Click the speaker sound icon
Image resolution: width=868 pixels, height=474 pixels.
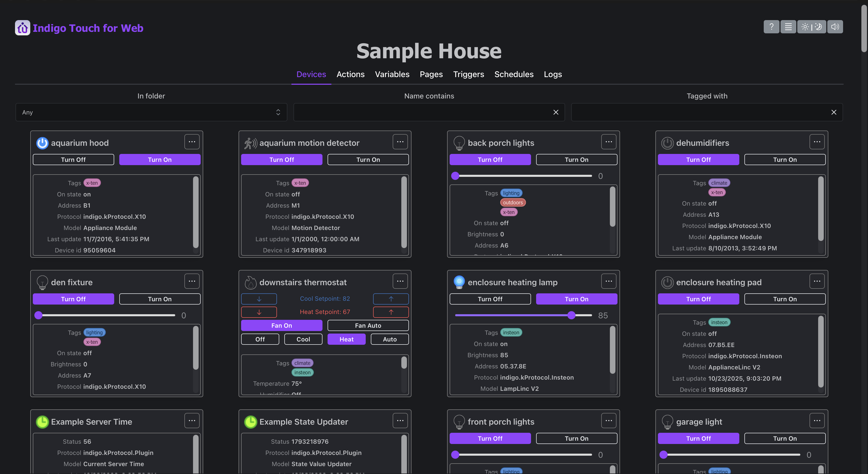835,27
